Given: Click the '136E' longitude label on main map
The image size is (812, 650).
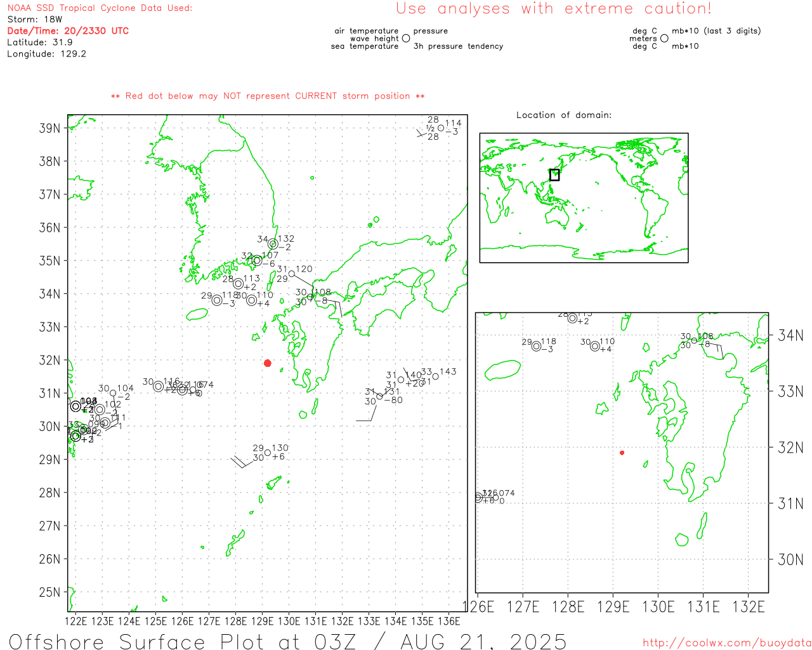Looking at the screenshot, I should (449, 621).
